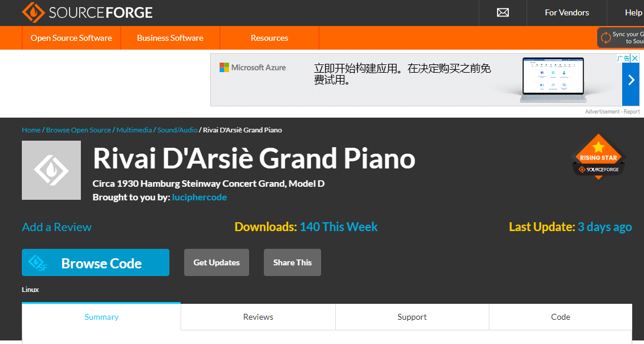
Task: Click 140 This Week downloads link
Action: [338, 227]
